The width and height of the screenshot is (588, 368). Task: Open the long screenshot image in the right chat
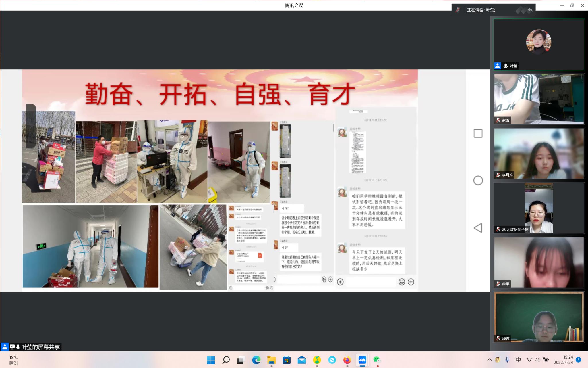click(x=358, y=152)
